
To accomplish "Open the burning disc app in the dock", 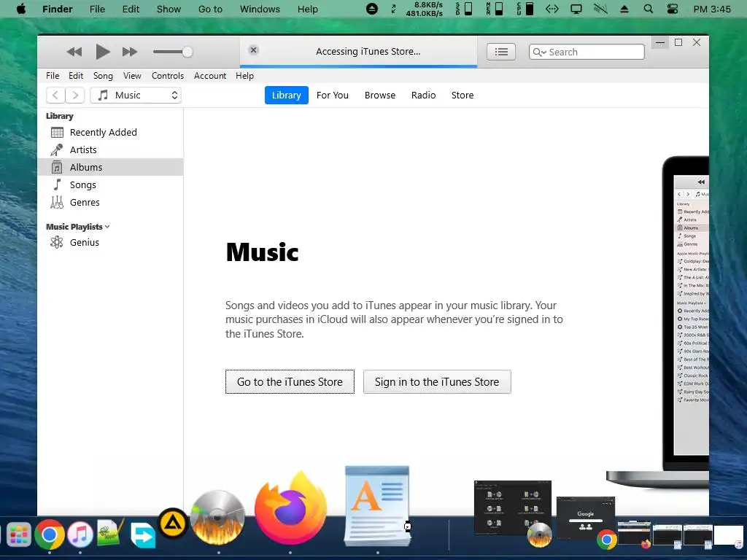I will [217, 518].
